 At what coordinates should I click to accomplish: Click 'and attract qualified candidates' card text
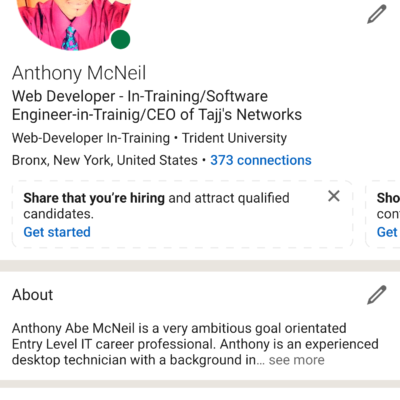156,206
